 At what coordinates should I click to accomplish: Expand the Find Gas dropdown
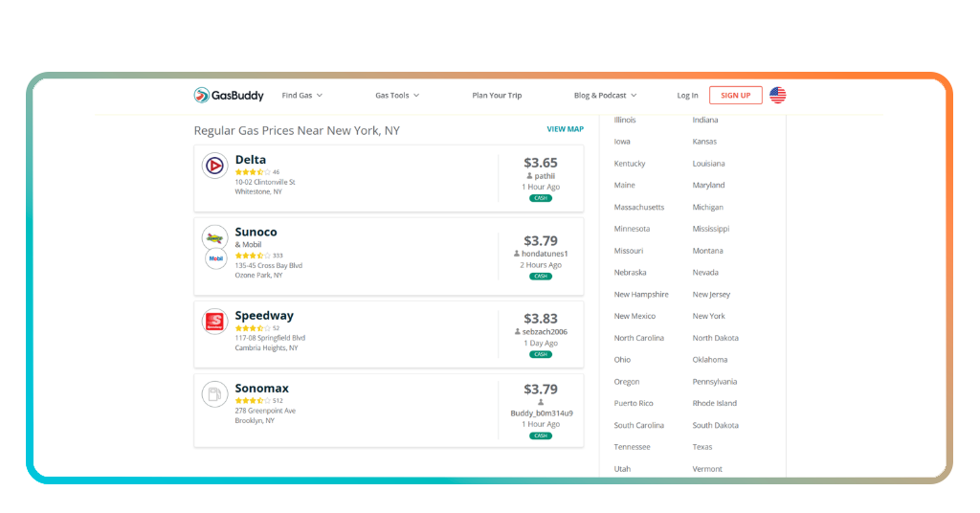pyautogui.click(x=301, y=96)
